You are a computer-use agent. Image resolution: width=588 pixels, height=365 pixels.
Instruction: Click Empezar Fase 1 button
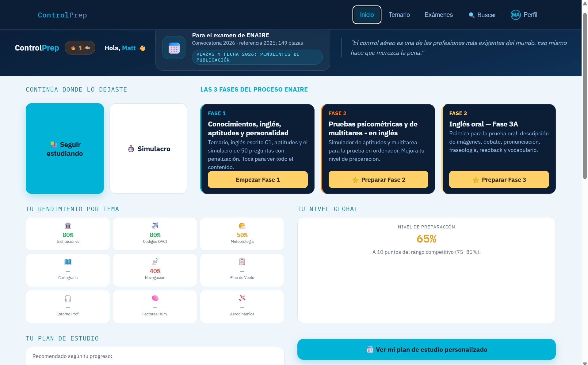[258, 179]
